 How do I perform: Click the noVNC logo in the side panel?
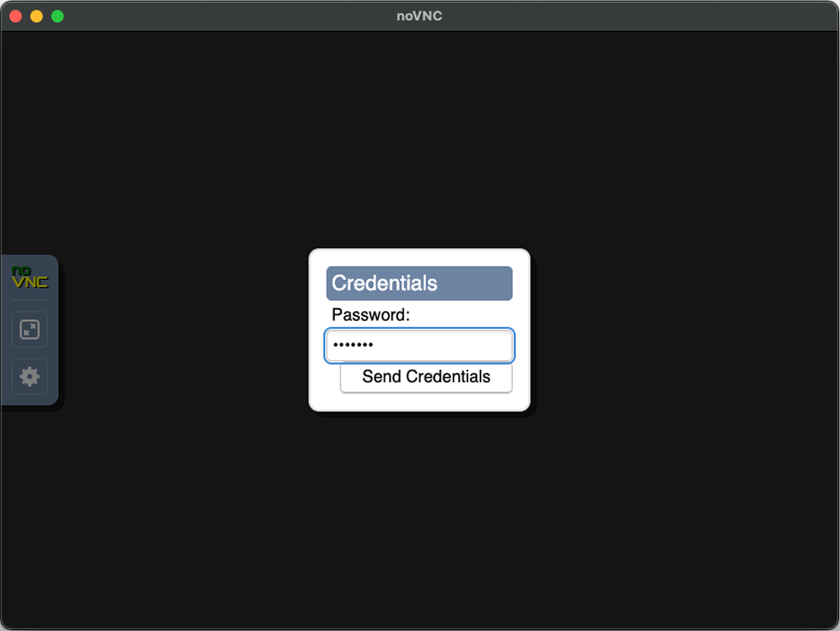(30, 277)
